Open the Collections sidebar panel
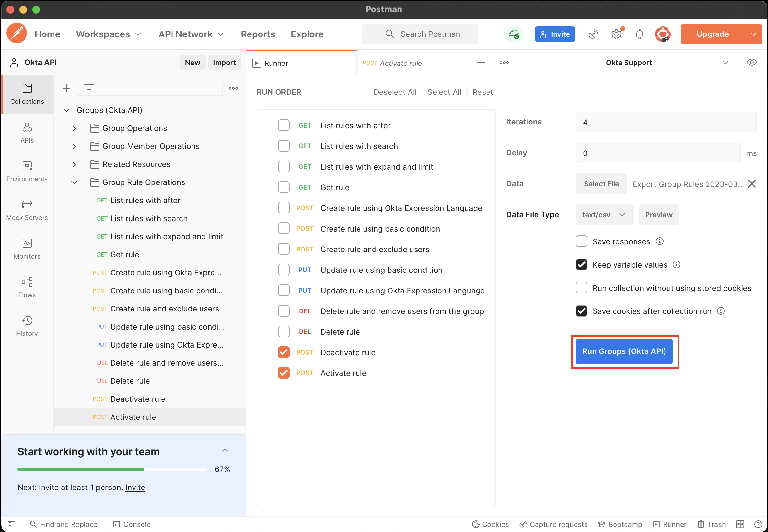768x532 pixels. [27, 94]
